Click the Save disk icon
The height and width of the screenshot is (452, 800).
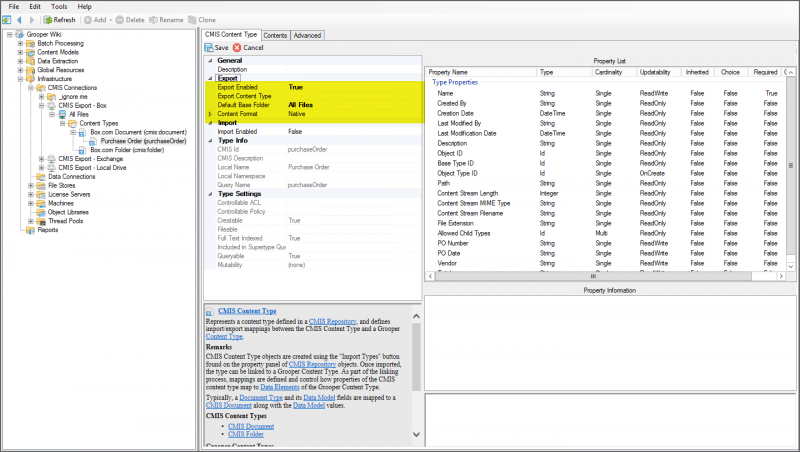(x=208, y=47)
